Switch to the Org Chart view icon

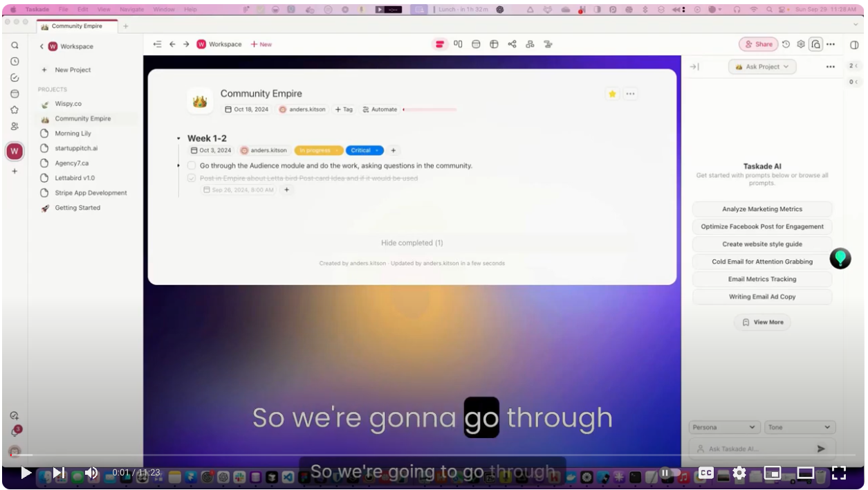click(x=530, y=44)
